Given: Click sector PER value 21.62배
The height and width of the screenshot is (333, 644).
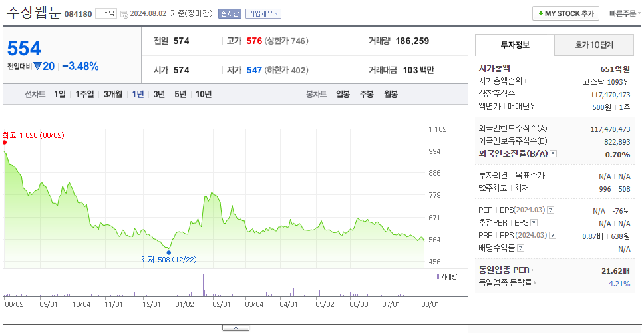Looking at the screenshot, I should pyautogui.click(x=615, y=271).
